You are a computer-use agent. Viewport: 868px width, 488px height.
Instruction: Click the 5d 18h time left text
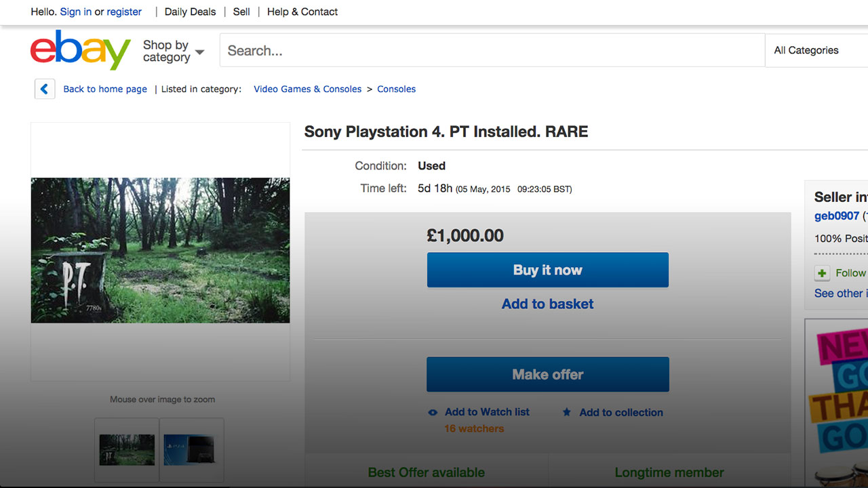435,188
